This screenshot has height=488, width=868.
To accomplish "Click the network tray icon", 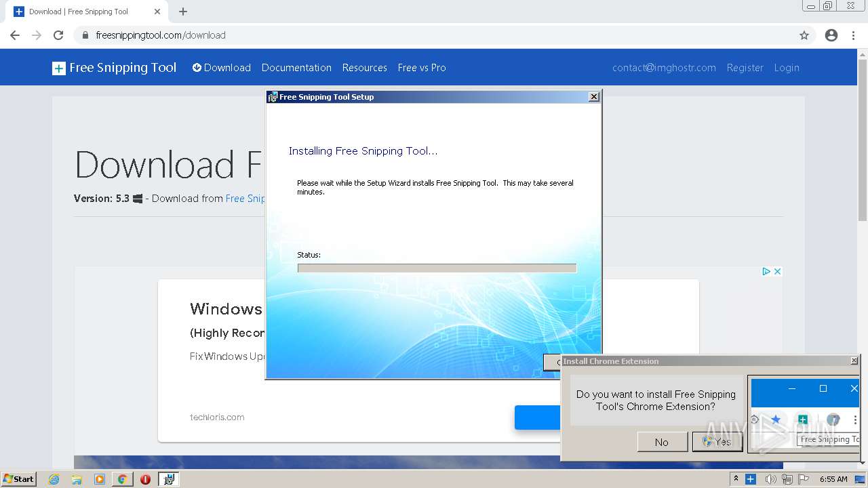I will [787, 479].
